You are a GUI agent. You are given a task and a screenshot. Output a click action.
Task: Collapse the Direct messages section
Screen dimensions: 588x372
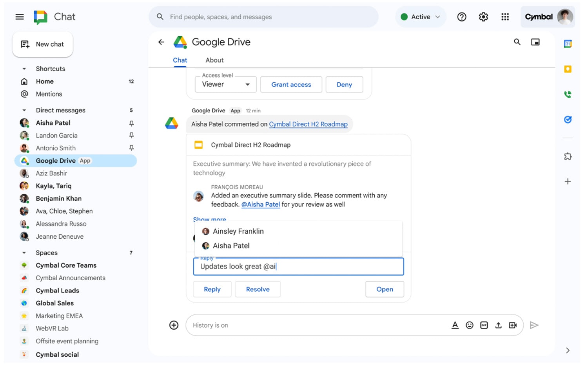tap(24, 110)
